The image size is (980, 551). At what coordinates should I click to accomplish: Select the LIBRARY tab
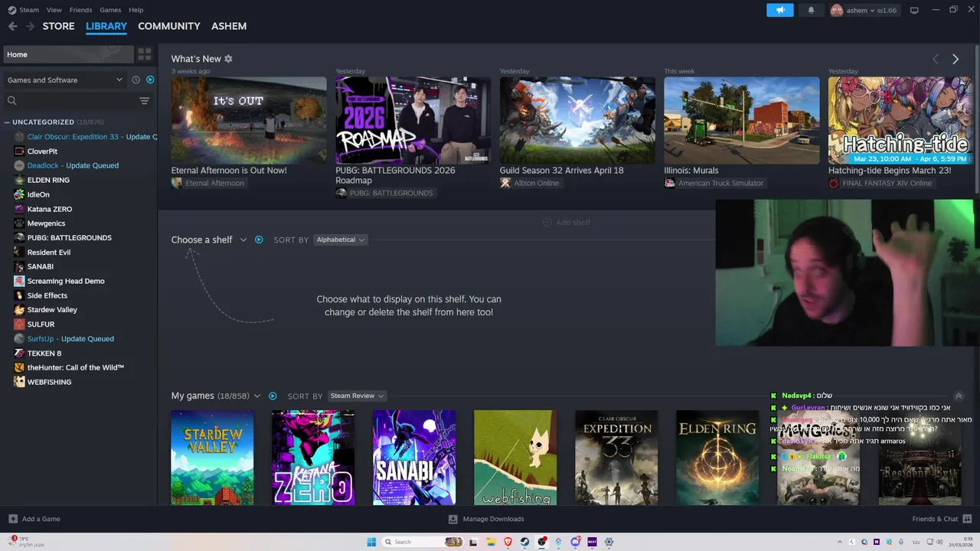[106, 26]
